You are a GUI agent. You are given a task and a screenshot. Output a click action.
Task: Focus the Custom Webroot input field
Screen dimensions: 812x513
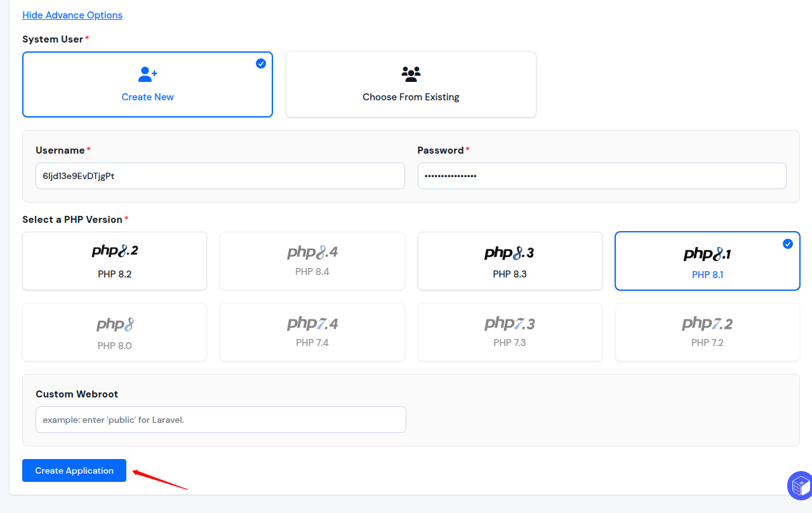(221, 420)
